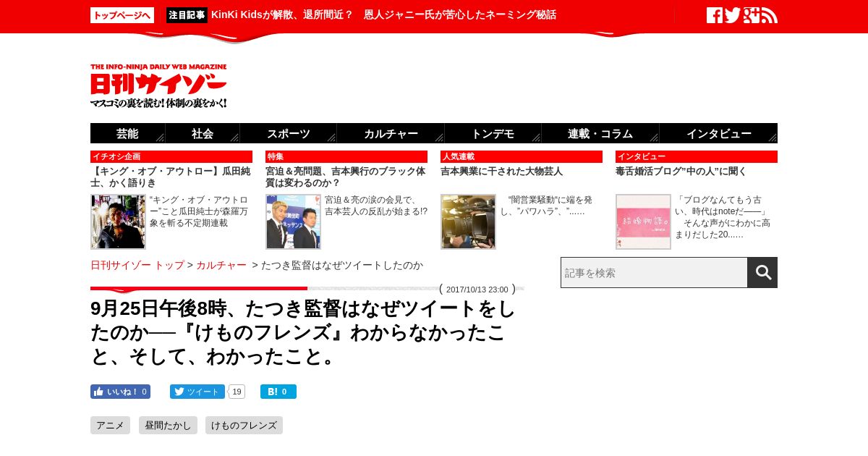Open the 連載・コラム menu tab

point(600,133)
